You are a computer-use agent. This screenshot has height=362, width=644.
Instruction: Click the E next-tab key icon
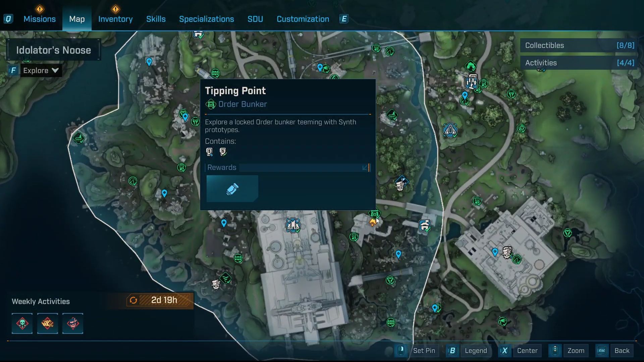344,19
